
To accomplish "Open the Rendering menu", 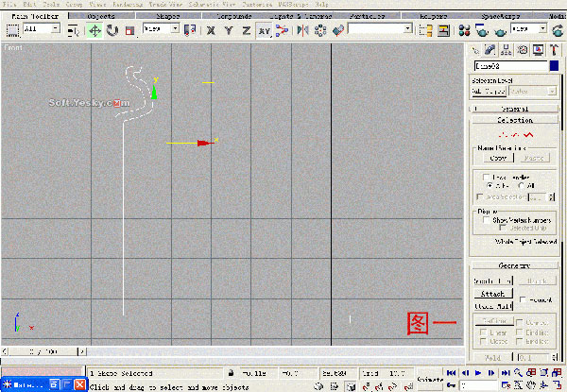I will pos(128,5).
